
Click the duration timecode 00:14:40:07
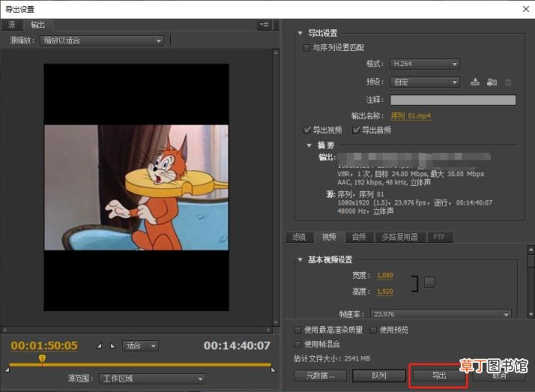(x=237, y=346)
